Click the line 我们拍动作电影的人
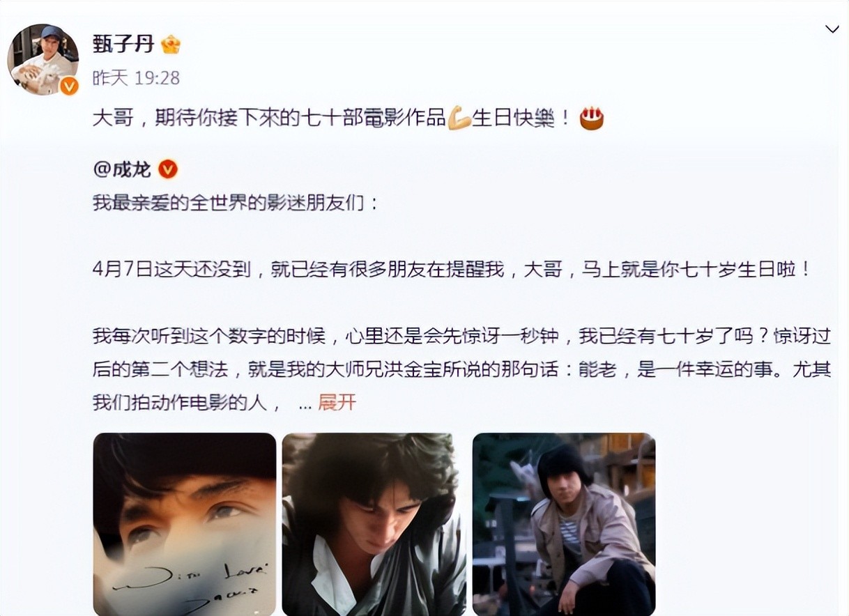 [x=187, y=402]
